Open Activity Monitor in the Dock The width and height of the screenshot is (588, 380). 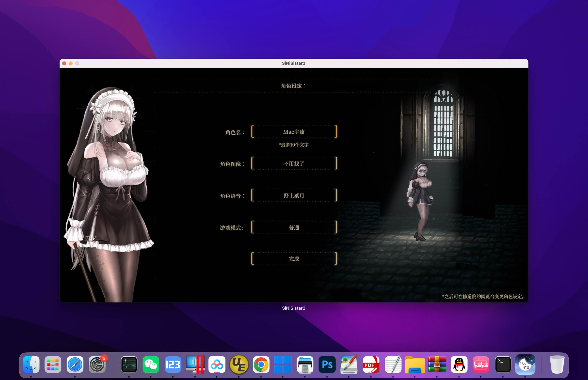pyautogui.click(x=129, y=364)
